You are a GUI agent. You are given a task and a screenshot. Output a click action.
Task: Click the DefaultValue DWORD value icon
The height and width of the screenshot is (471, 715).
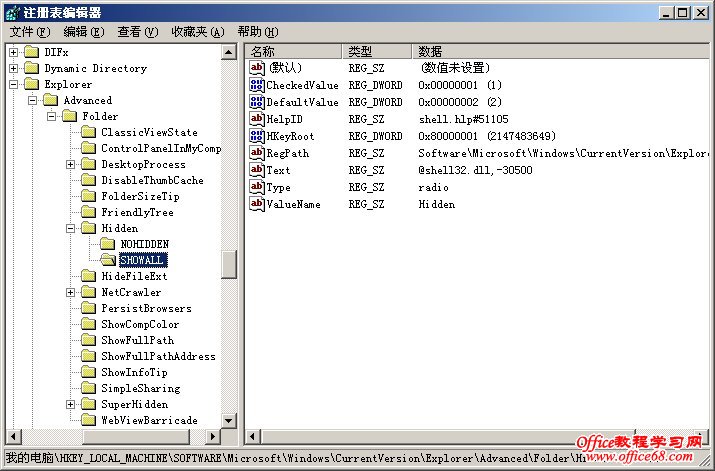click(257, 102)
